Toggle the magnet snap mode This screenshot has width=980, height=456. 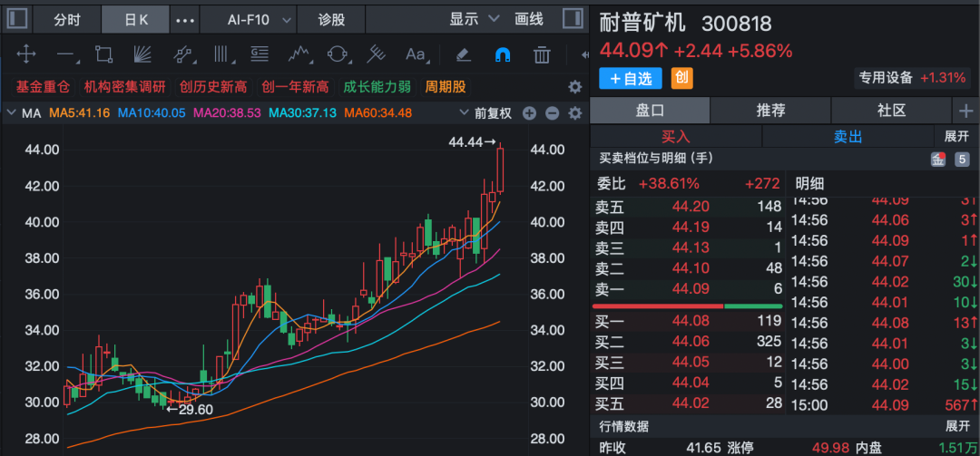[502, 54]
